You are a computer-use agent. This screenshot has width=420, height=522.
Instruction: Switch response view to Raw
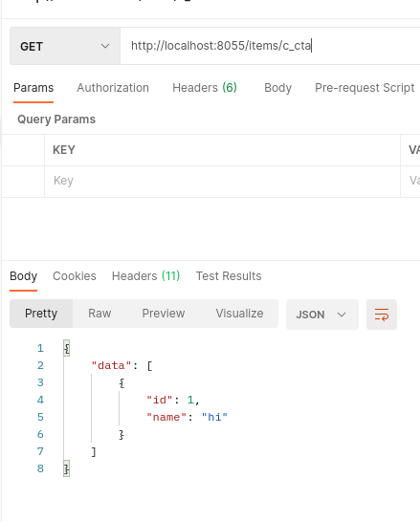coord(99,314)
